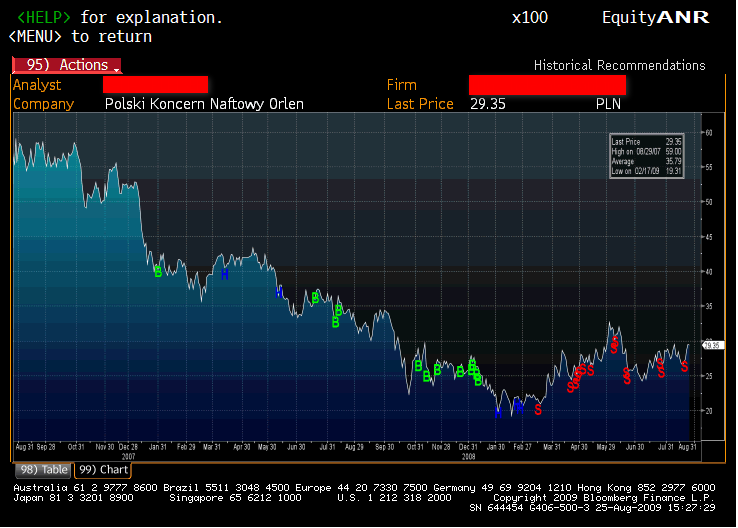Click the Sep 28 date axis label
738x528 pixels.
tap(46, 447)
